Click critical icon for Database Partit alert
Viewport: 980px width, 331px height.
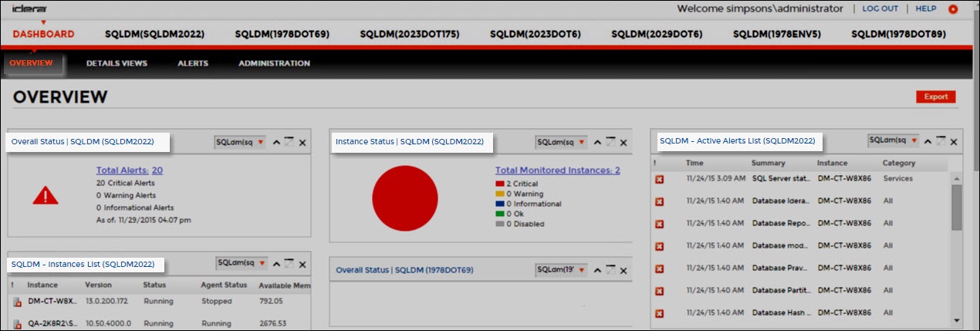click(659, 291)
